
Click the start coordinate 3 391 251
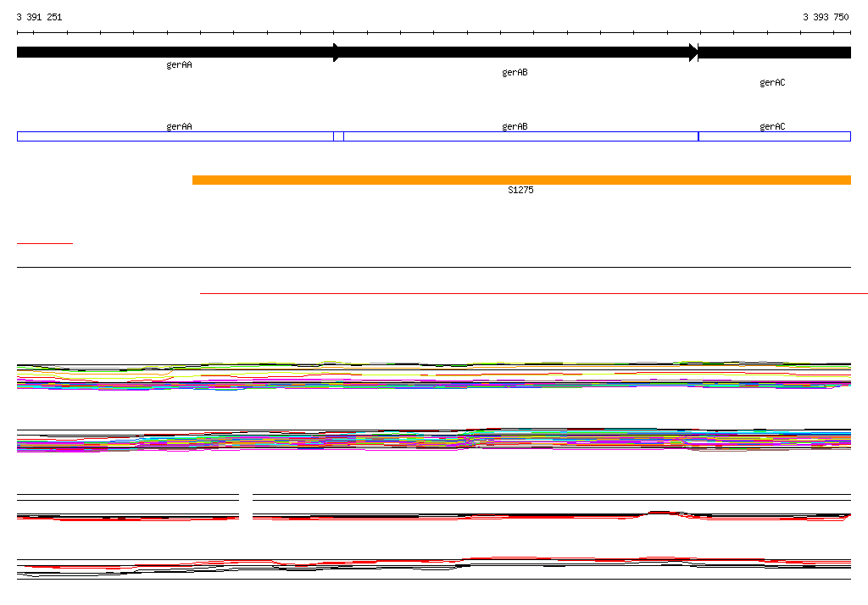39,17
